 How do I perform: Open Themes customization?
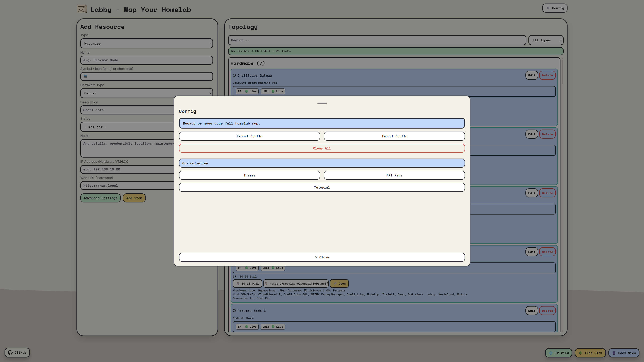249,175
